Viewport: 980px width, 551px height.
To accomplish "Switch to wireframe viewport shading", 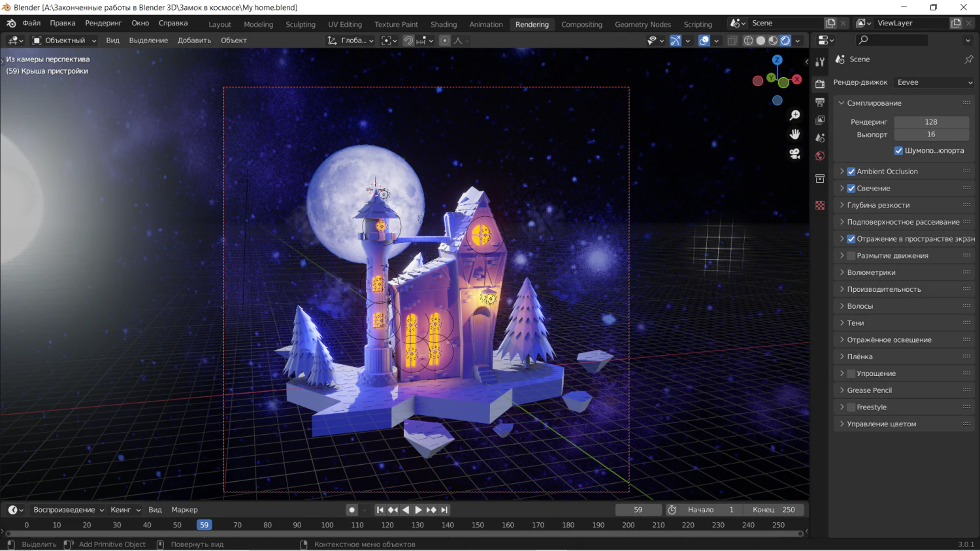I will (749, 40).
